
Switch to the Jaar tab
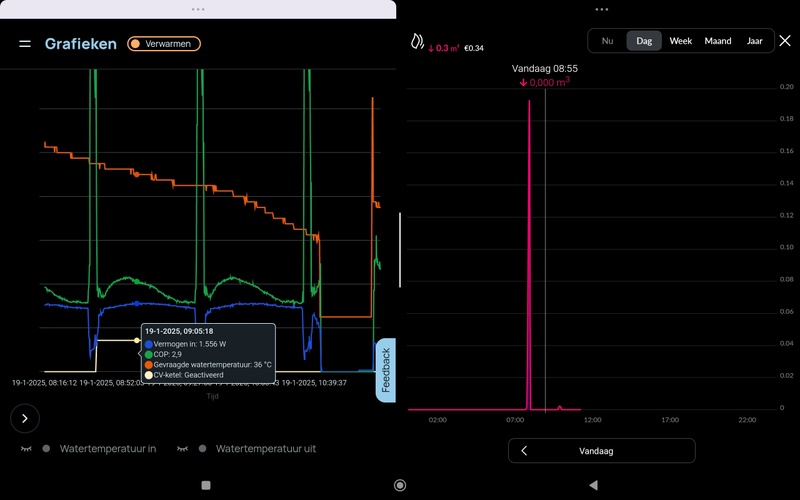pyautogui.click(x=755, y=41)
